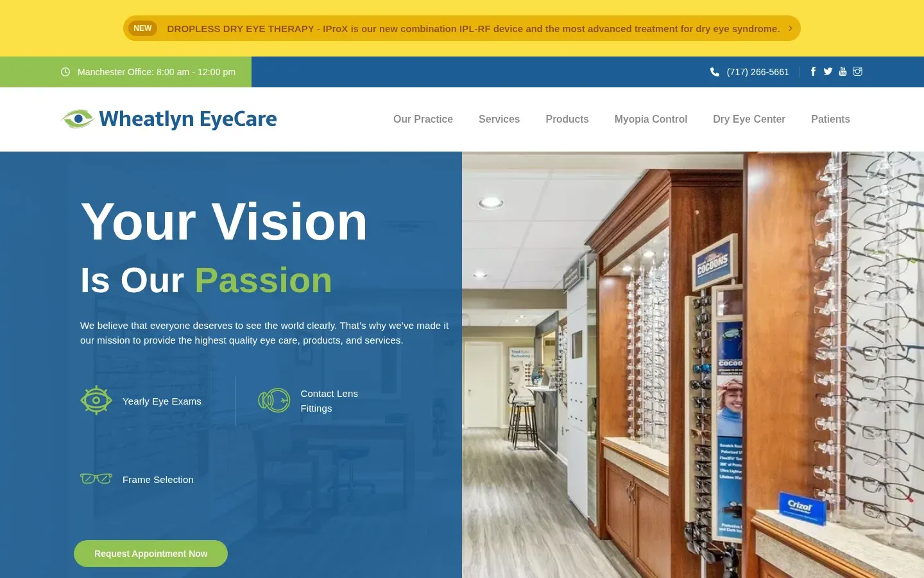
Task: Click the Contact Lens Fittings link
Action: 329,401
